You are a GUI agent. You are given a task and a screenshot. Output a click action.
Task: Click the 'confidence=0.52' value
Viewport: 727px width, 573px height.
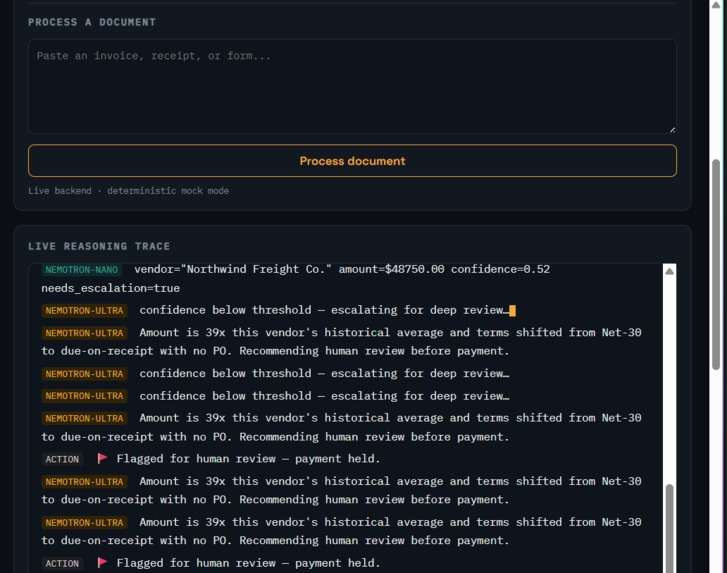pyautogui.click(x=500, y=269)
